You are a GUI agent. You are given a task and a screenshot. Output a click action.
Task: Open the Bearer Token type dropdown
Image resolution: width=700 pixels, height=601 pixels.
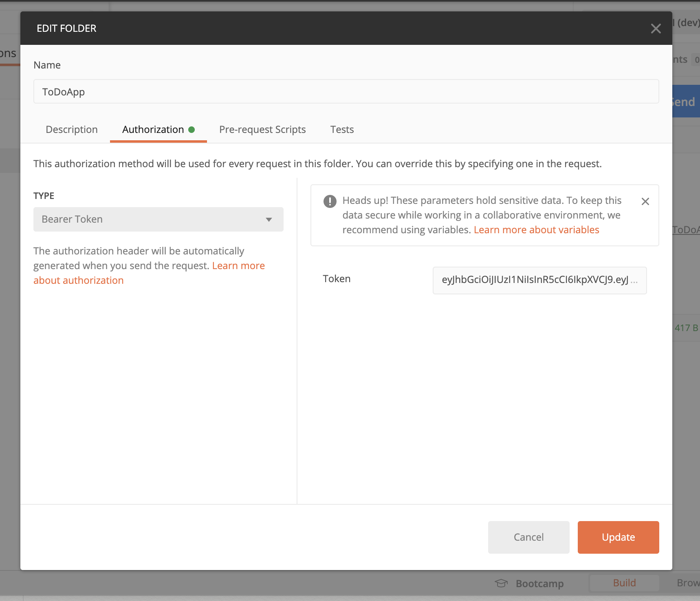click(158, 219)
